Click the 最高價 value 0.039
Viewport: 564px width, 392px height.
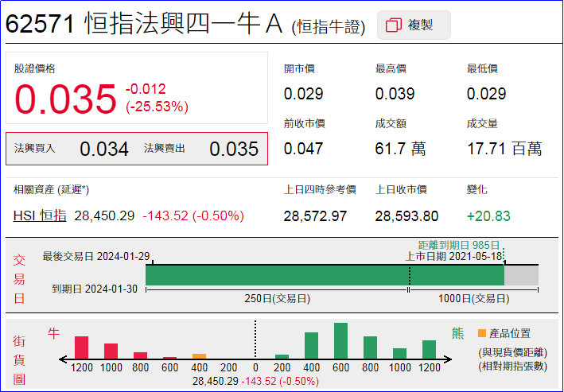point(395,94)
